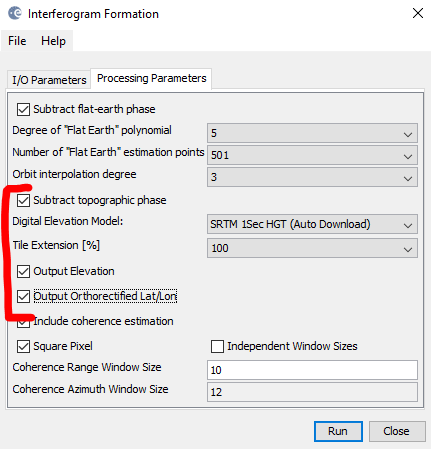The width and height of the screenshot is (431, 449).
Task: Toggle the Square Pixel checkbox
Action: coord(23,346)
